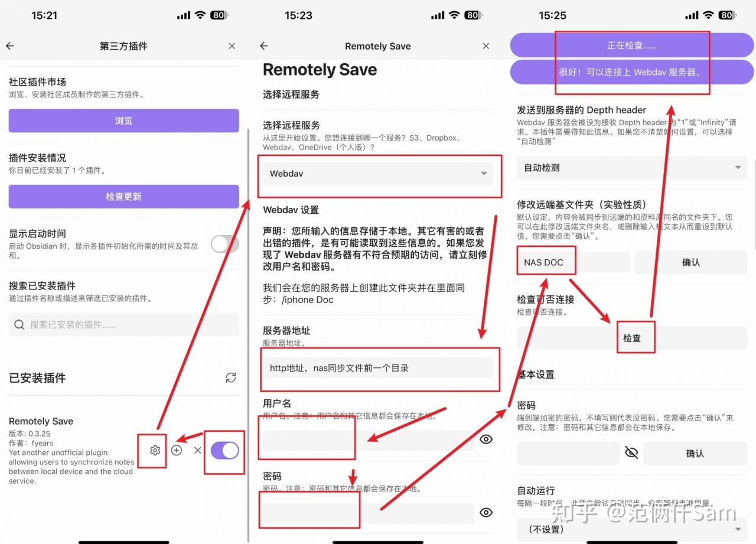This screenshot has width=756, height=544.
Task: Select 版本：0.3.25 text
Action: (x=30, y=434)
